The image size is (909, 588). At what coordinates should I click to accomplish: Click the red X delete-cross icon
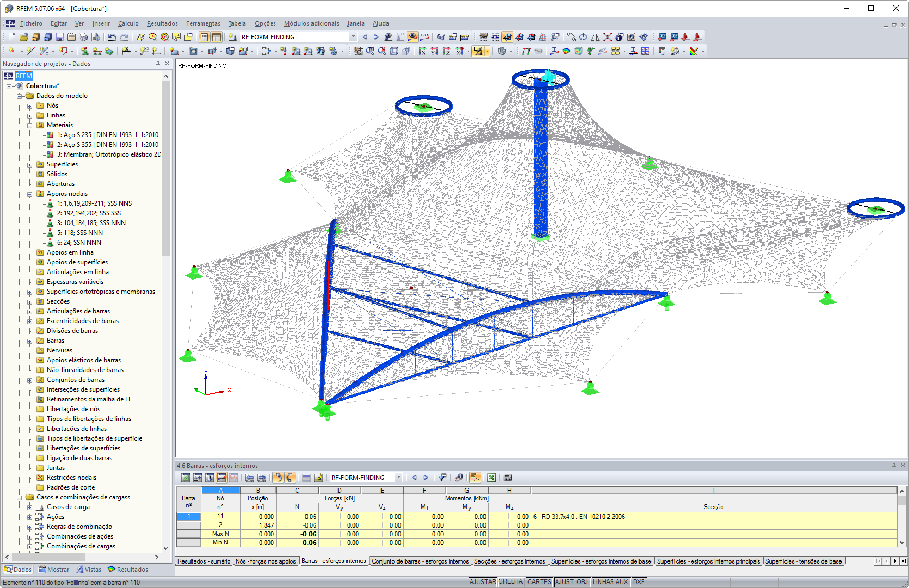(607, 37)
